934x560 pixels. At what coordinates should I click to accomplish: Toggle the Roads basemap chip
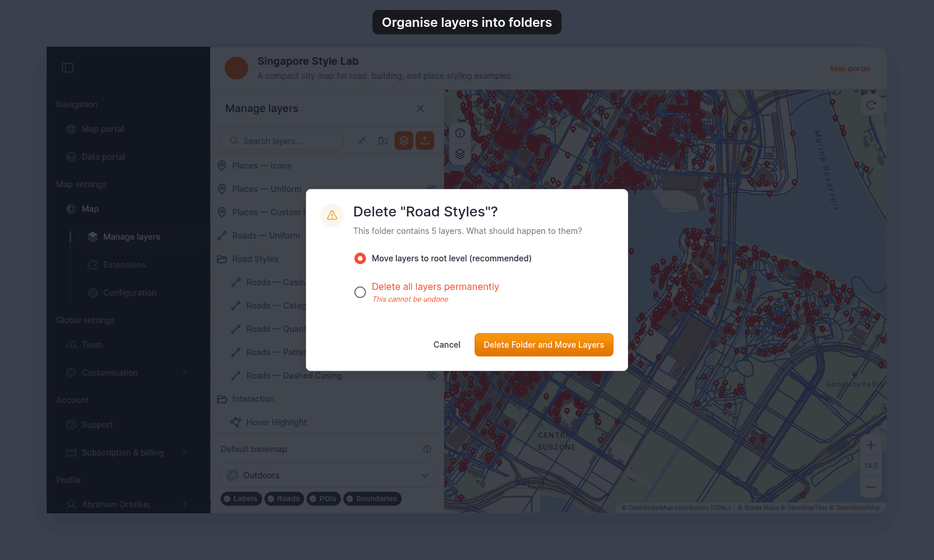[x=284, y=499]
